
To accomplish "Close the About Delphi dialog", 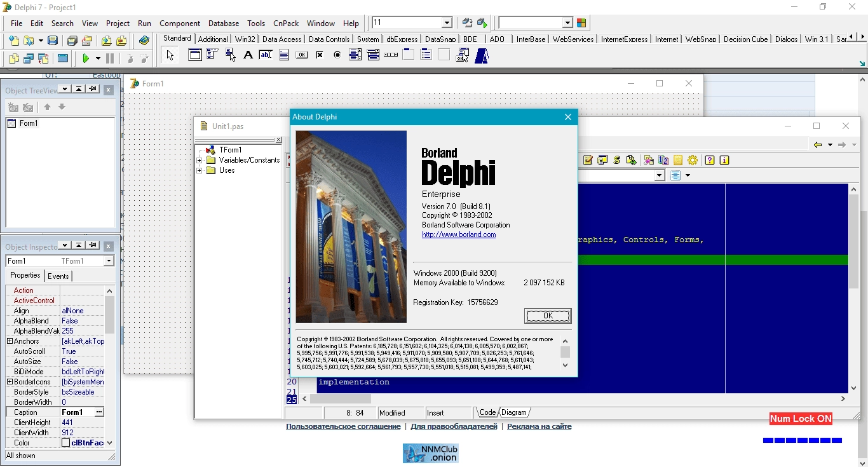I will 568,117.
